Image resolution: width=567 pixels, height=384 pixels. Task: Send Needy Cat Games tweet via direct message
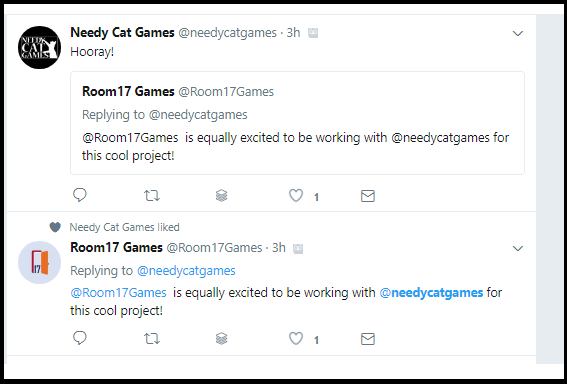pyautogui.click(x=368, y=196)
